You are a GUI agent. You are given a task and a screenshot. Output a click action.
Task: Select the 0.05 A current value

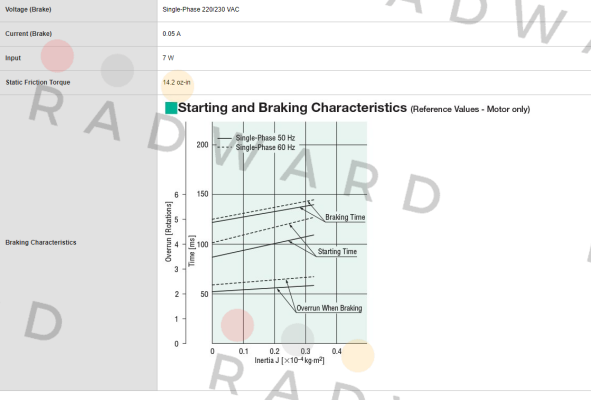[171, 34]
